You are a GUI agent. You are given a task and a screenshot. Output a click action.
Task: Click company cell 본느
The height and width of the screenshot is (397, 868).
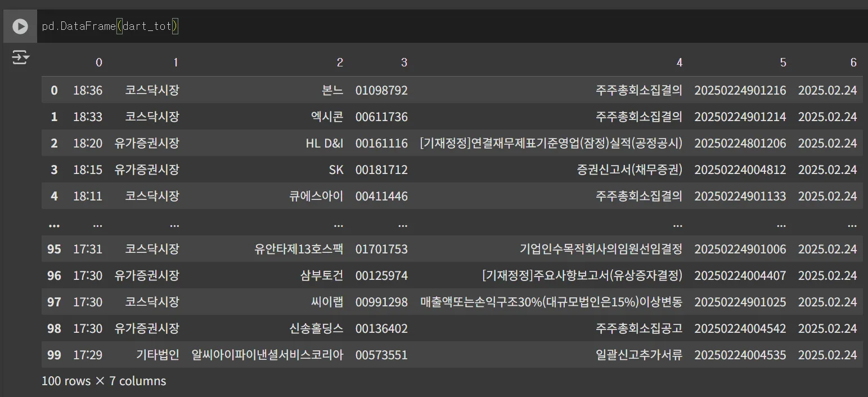point(332,90)
